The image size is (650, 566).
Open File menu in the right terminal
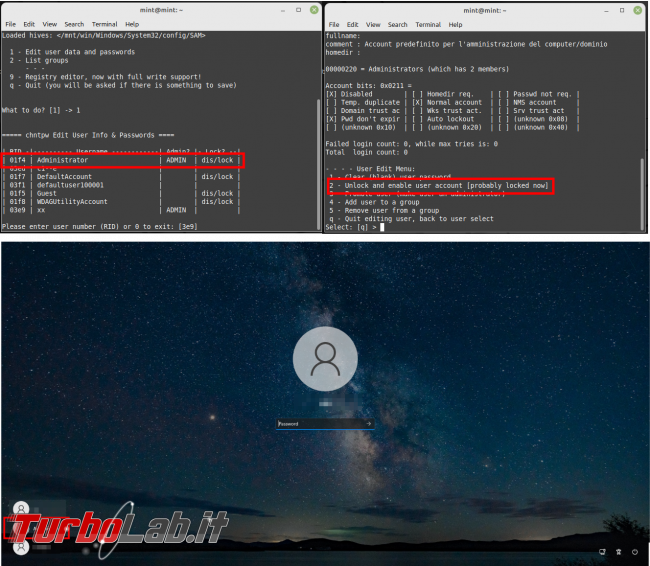[334, 24]
